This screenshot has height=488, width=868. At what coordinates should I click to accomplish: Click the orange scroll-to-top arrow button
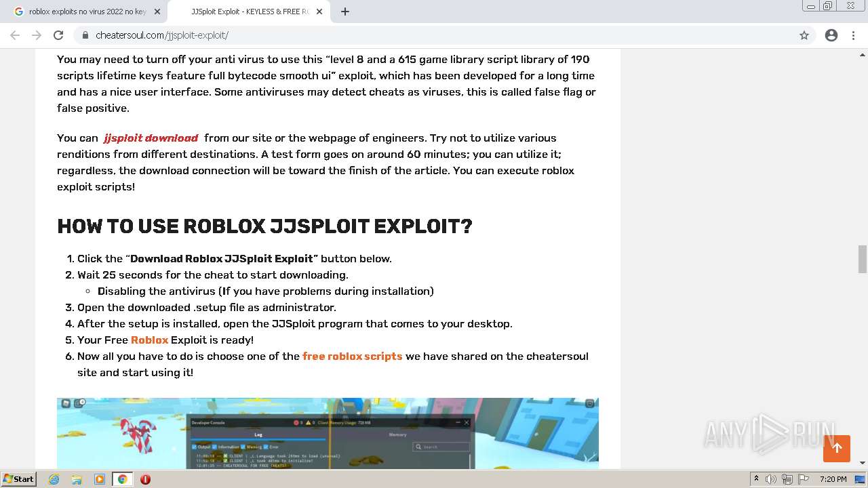[837, 449]
